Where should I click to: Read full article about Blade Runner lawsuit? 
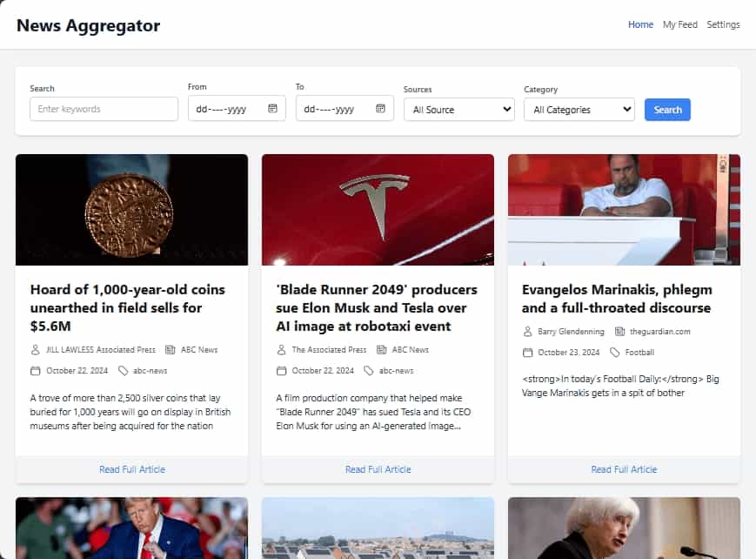coord(378,469)
